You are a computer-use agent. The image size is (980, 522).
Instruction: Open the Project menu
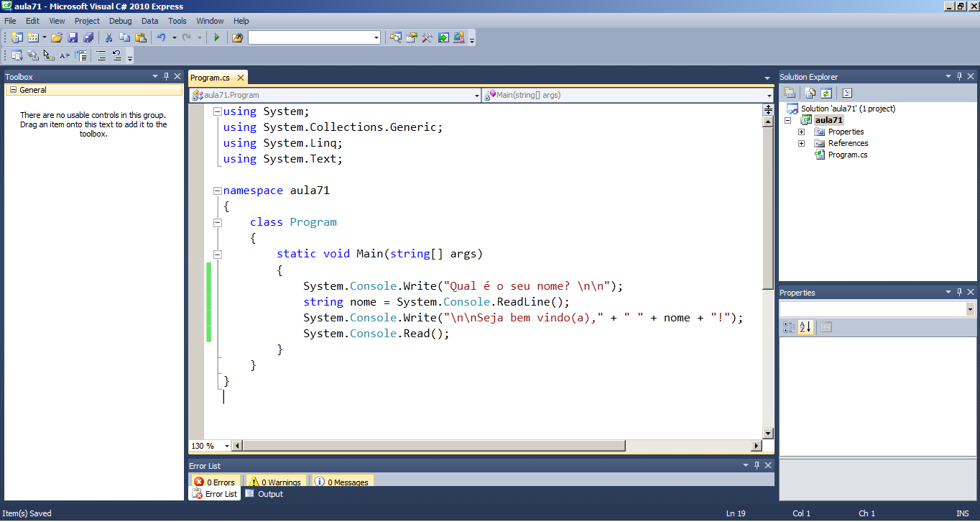pyautogui.click(x=88, y=21)
